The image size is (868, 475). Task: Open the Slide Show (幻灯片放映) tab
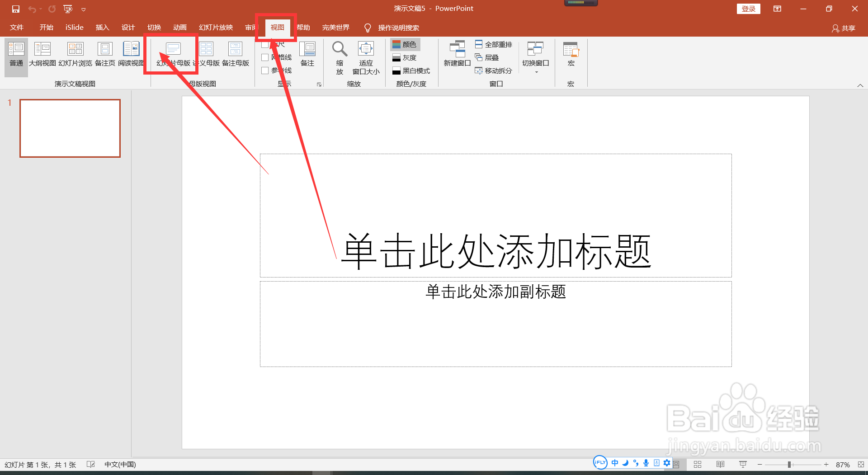point(216,28)
